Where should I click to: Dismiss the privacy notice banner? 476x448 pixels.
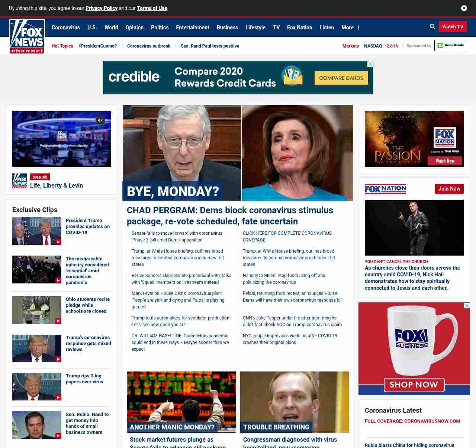coord(464,8)
